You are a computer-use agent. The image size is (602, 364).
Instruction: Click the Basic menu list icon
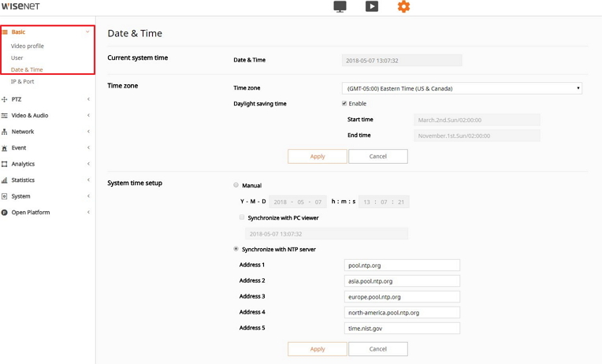[5, 32]
